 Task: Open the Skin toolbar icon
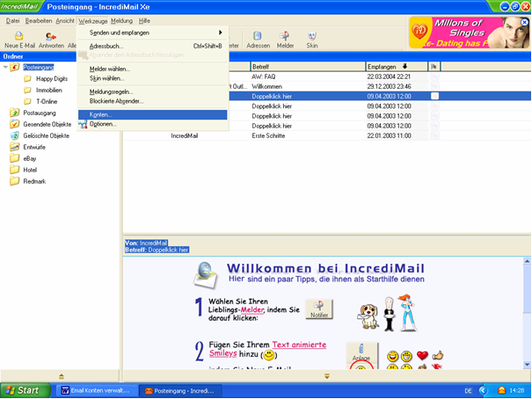[312, 36]
